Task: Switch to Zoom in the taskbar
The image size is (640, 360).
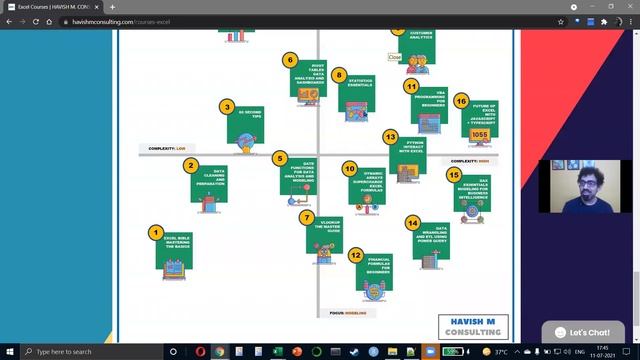Action: point(430,351)
